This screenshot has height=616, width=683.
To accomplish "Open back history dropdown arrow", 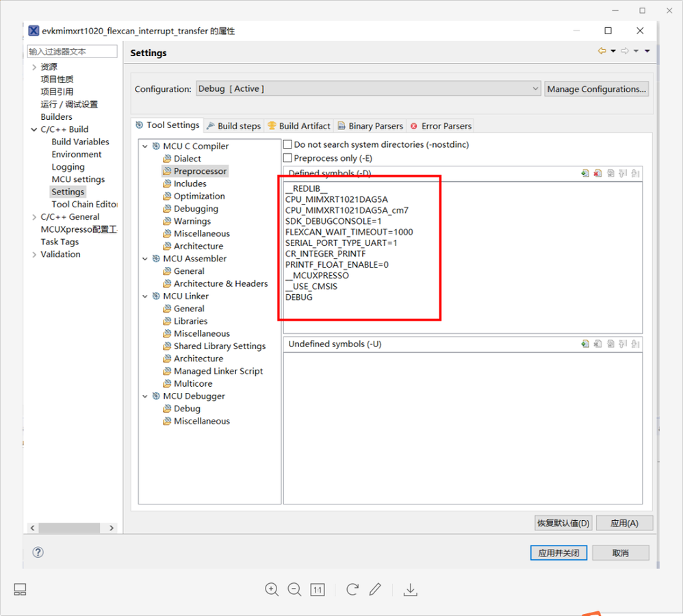I will coord(613,51).
